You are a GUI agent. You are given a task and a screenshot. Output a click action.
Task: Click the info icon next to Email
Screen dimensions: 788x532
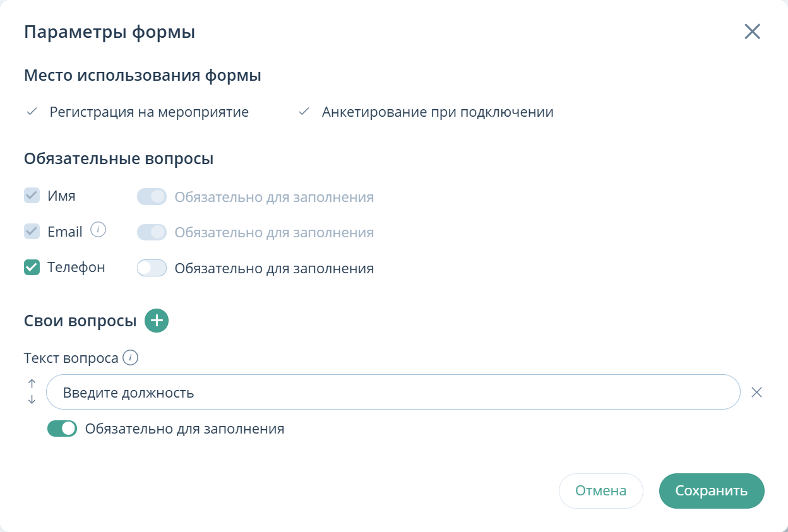(x=98, y=230)
